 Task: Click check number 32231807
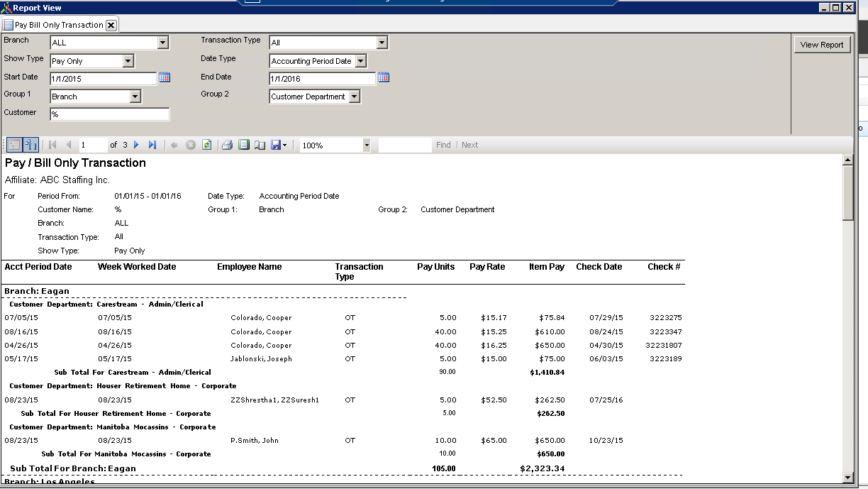point(664,346)
